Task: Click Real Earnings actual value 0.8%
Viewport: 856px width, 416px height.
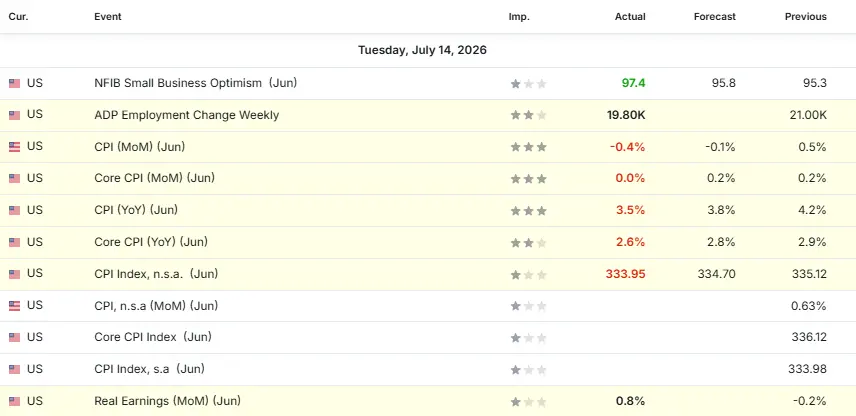Action: [631, 401]
